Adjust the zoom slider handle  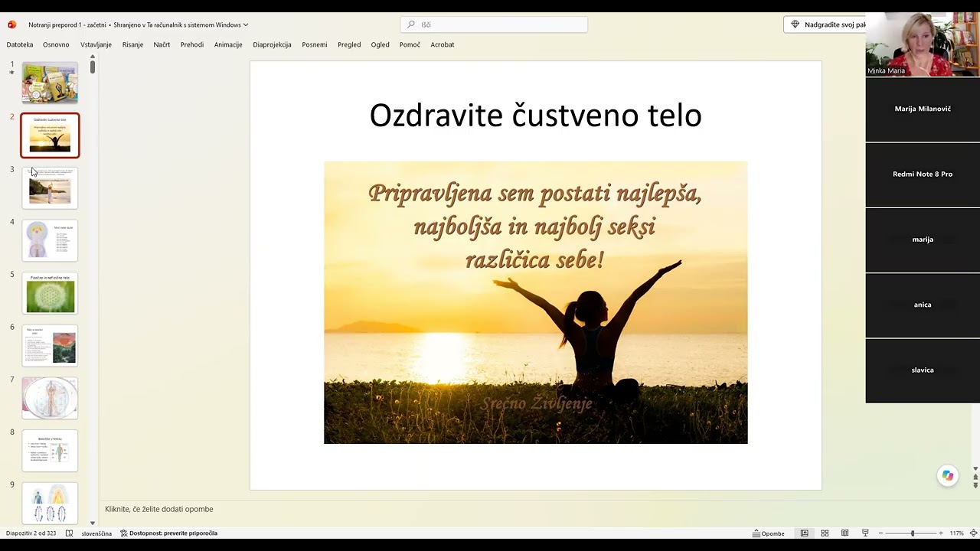(x=912, y=533)
